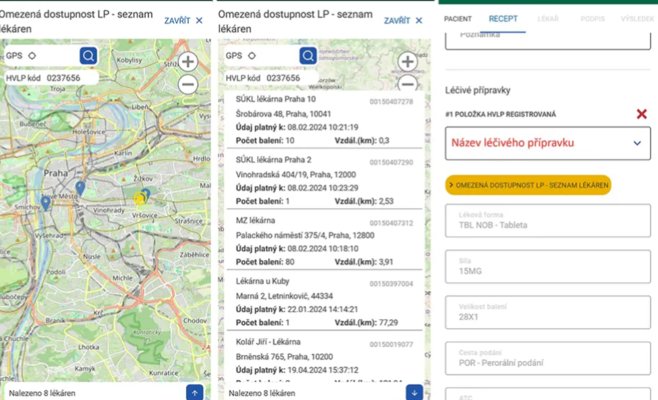Click yellow Omezená dostupnost LP - seznam lékáren button
This screenshot has height=400, width=658.
(527, 184)
